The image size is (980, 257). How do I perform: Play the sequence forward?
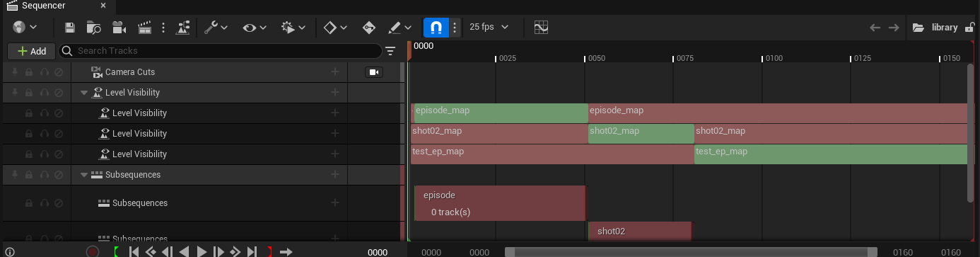click(202, 251)
